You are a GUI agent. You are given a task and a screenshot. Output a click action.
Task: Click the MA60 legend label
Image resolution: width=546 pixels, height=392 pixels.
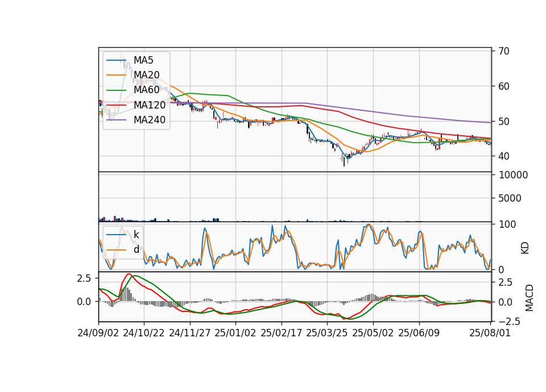(x=146, y=90)
